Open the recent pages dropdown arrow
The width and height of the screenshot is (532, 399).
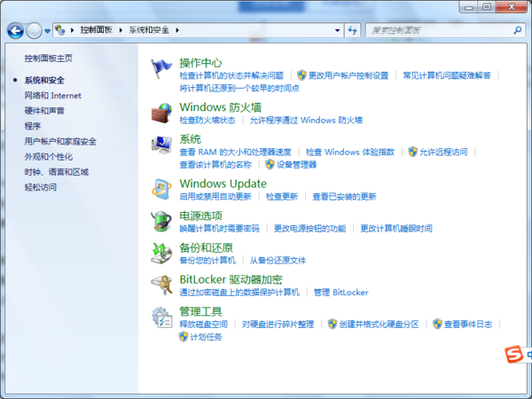pyautogui.click(x=48, y=31)
